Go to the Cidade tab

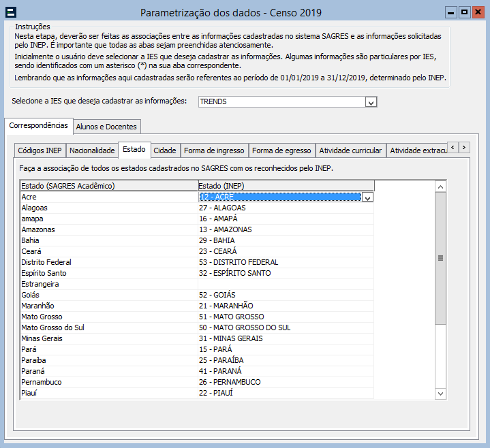tap(165, 150)
